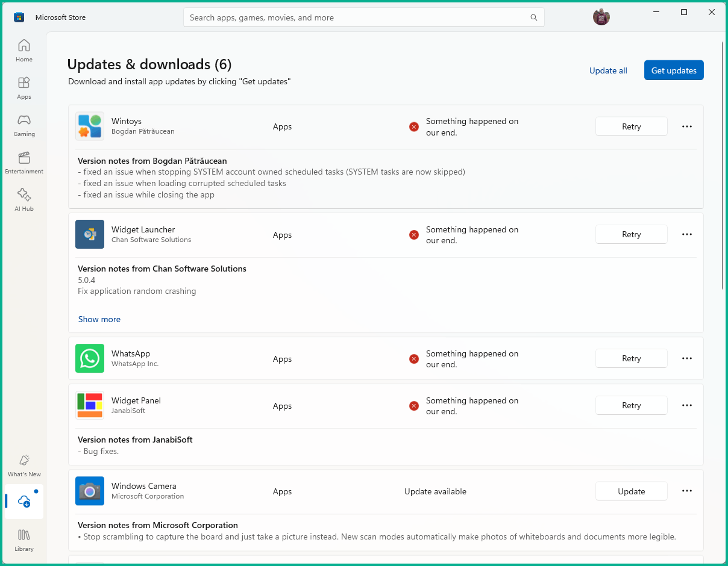Click the Update all link

tap(608, 70)
